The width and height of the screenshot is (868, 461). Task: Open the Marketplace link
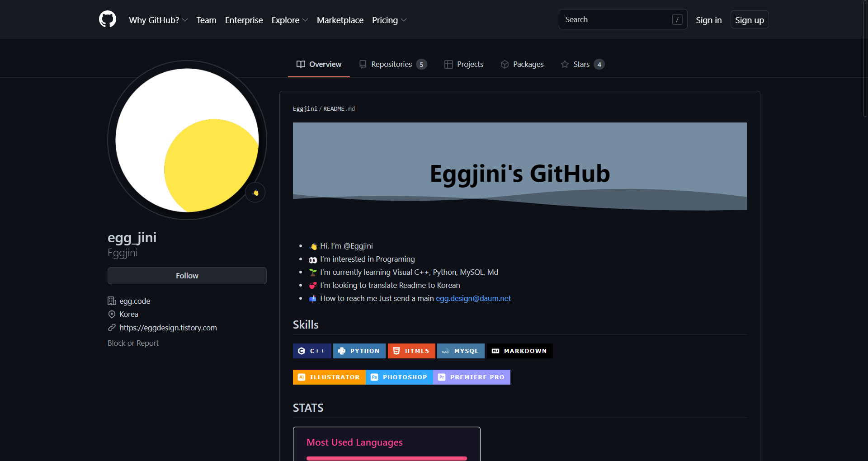pos(340,20)
